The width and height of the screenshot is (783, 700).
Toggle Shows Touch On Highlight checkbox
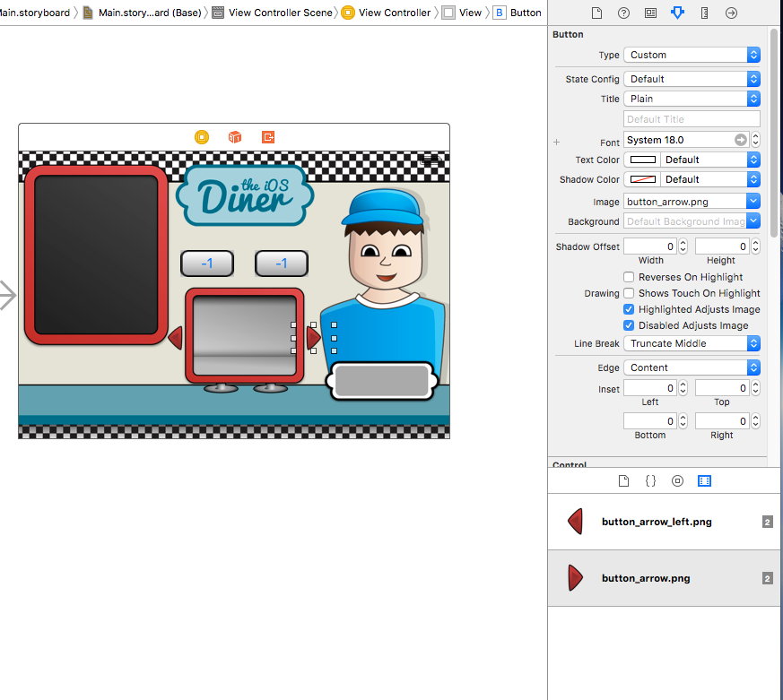pos(629,293)
